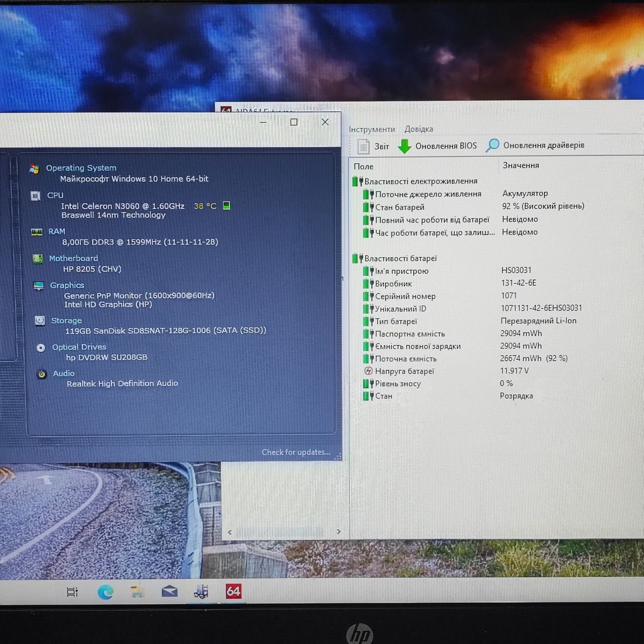Open the Graphics section link
This screenshot has height=644, width=644.
pos(67,285)
